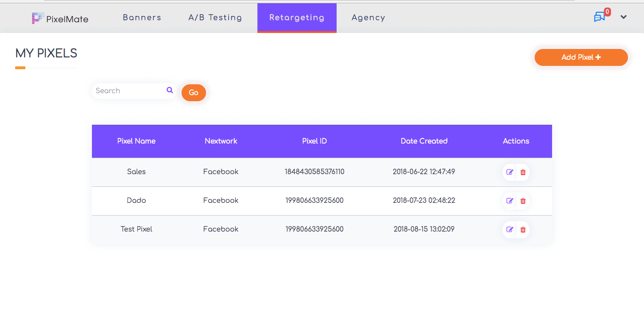This screenshot has height=330, width=644.
Task: Click Facebook in the Sales row
Action: (221, 172)
